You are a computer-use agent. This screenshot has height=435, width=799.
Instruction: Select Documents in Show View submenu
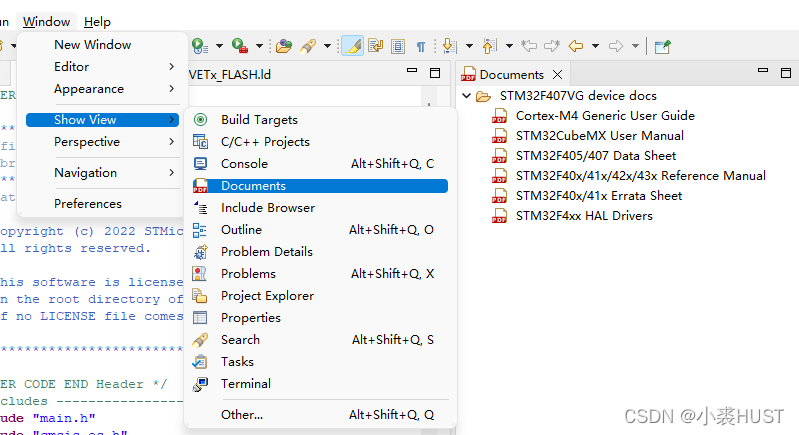tap(320, 186)
